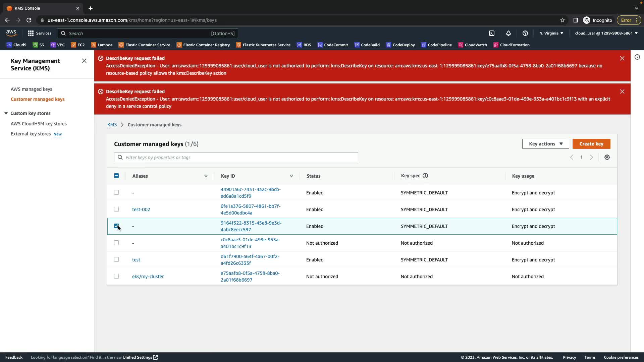Open the Services grid menu
644x362 pixels.
click(40, 33)
